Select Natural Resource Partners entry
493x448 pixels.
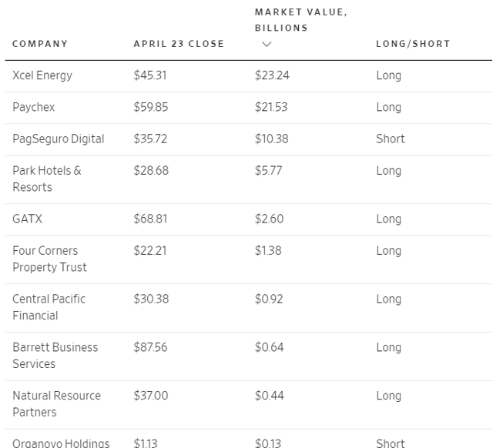[x=56, y=403]
